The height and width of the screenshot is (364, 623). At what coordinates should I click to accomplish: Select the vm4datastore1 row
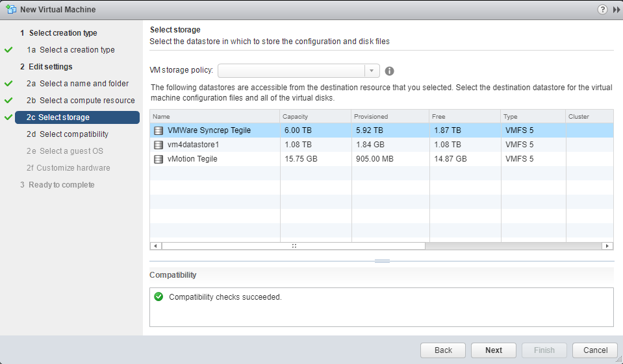click(381, 145)
